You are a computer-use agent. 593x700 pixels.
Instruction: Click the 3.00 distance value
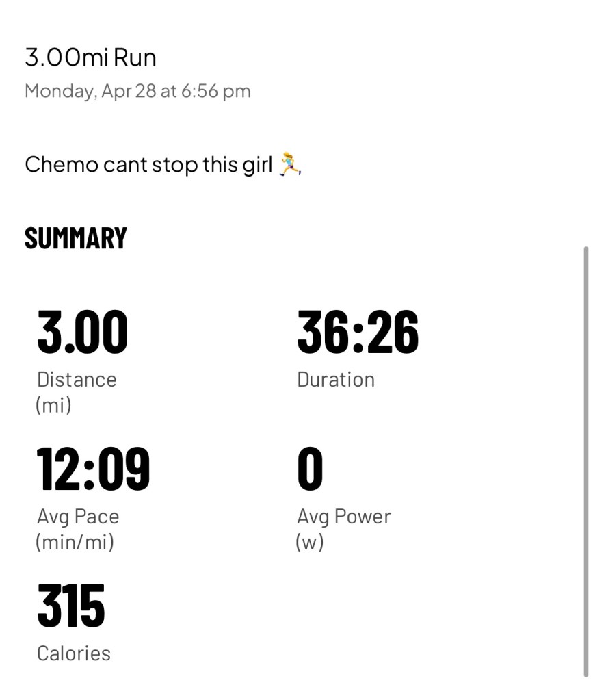83,333
